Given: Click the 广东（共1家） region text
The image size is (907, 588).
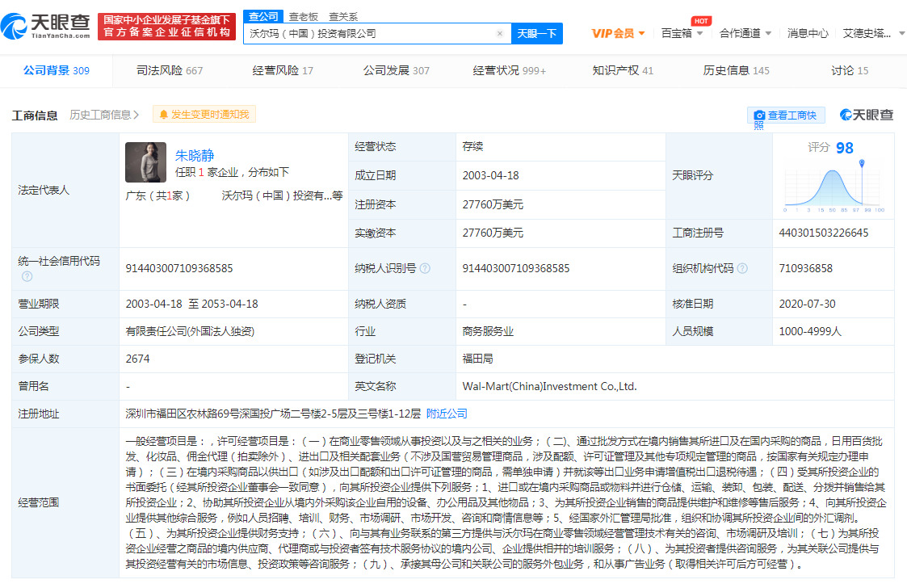Looking at the screenshot, I should 157,195.
